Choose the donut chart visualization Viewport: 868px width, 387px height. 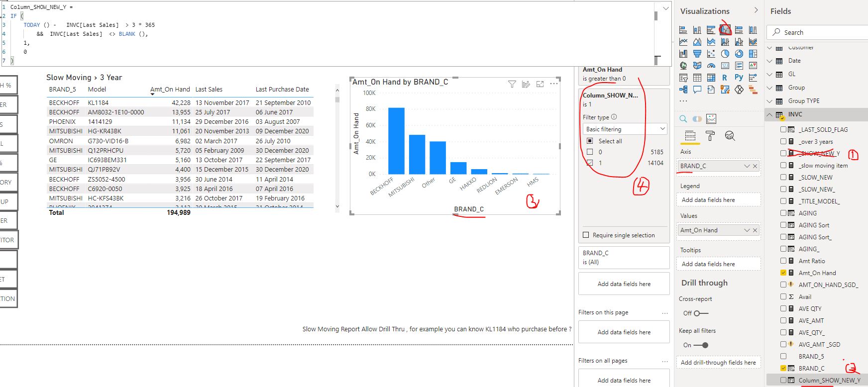[739, 54]
